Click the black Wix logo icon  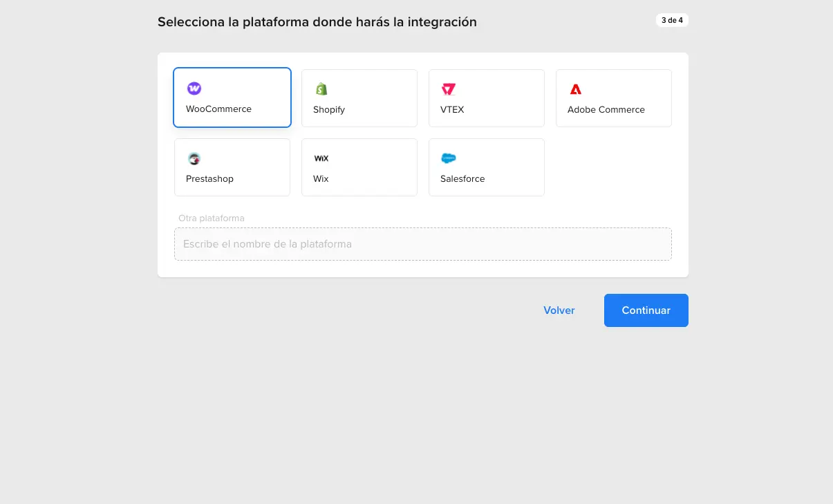[321, 158]
